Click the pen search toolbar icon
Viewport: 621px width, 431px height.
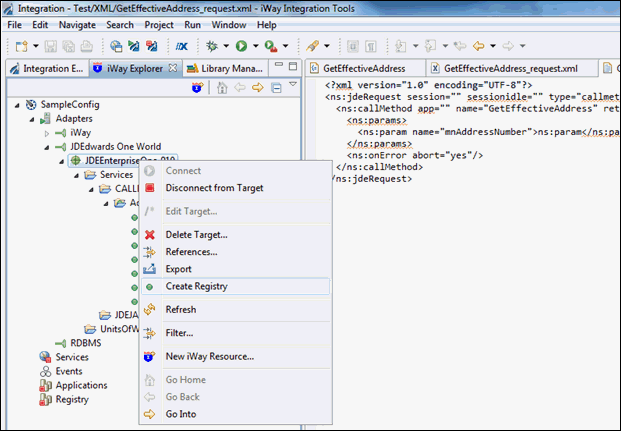(312, 46)
